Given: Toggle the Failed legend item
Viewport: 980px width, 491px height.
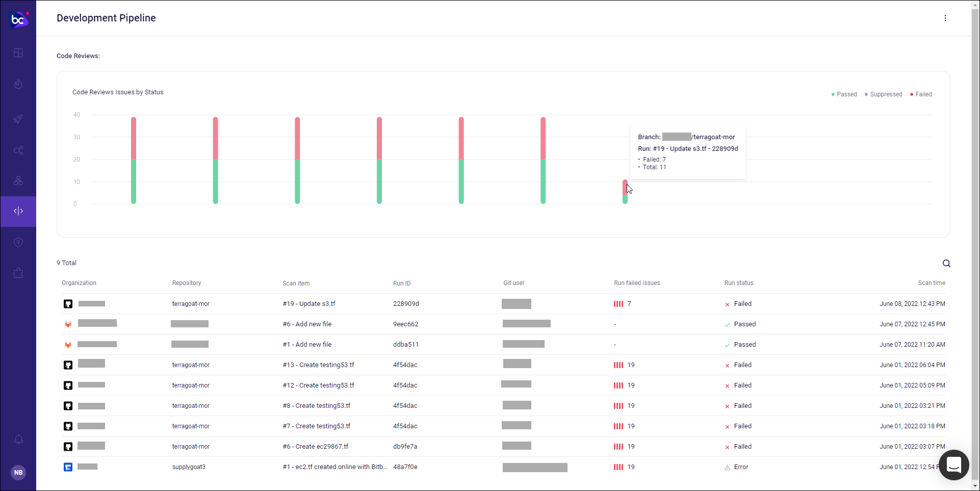Looking at the screenshot, I should (921, 94).
